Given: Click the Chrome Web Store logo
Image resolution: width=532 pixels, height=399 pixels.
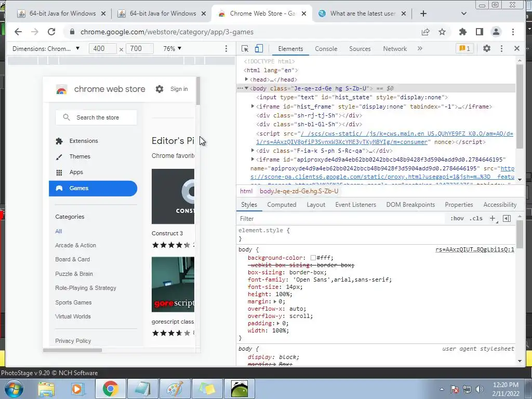Looking at the screenshot, I should coord(61,89).
